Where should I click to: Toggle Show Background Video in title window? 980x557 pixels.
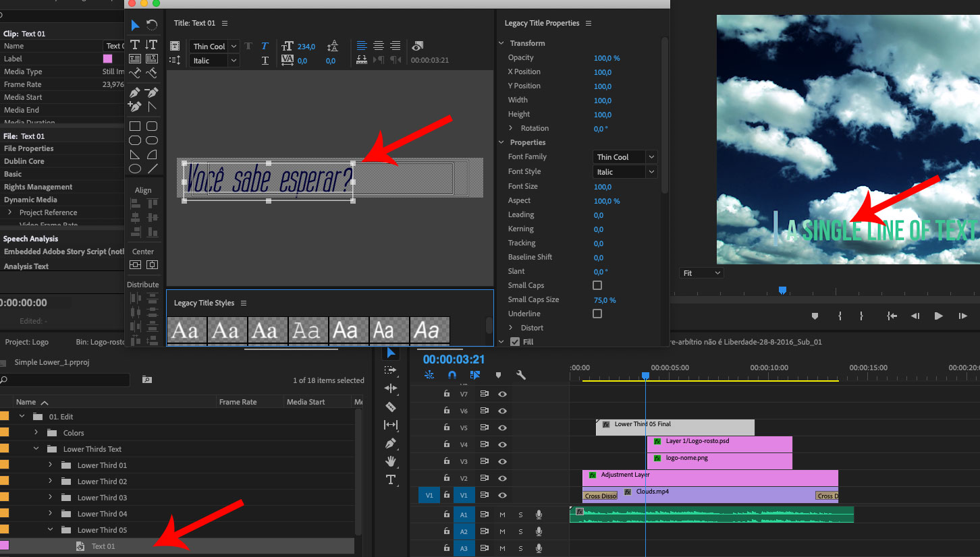coord(418,46)
